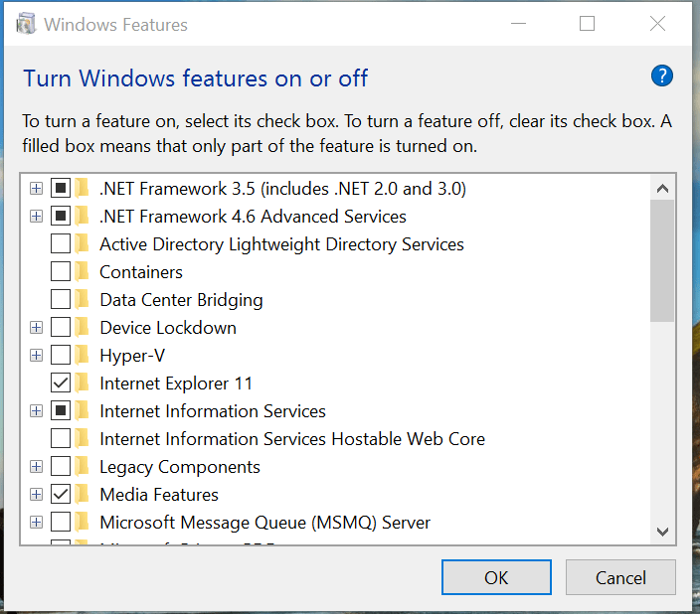
Task: Click the vertical scrollbar thumb
Action: (x=662, y=261)
